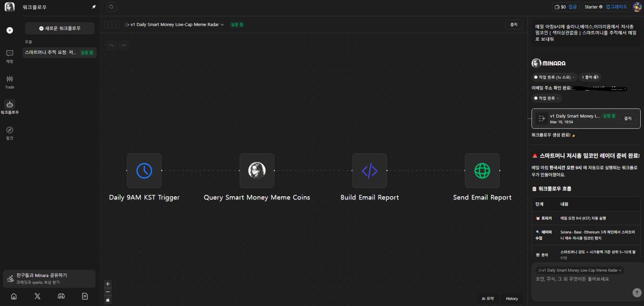Open the user avatar in top right
This screenshot has width=644, height=306.
click(636, 7)
